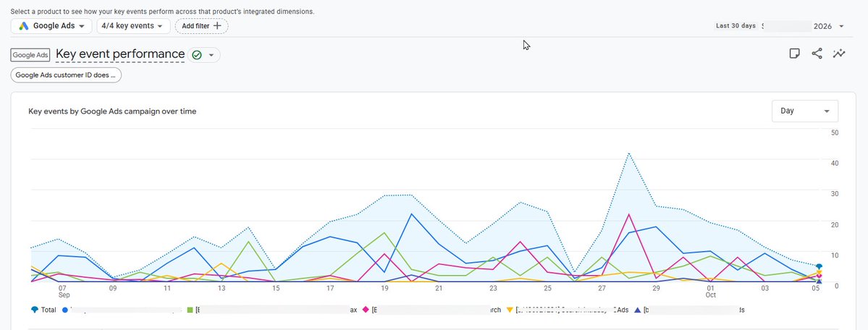Open the Insights sparkline icon
This screenshot has width=868, height=330.
839,54
